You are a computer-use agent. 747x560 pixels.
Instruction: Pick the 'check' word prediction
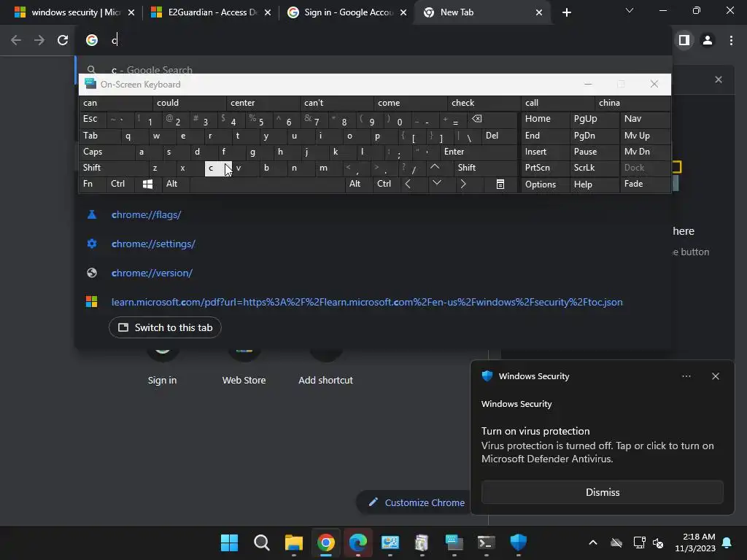[x=484, y=103]
